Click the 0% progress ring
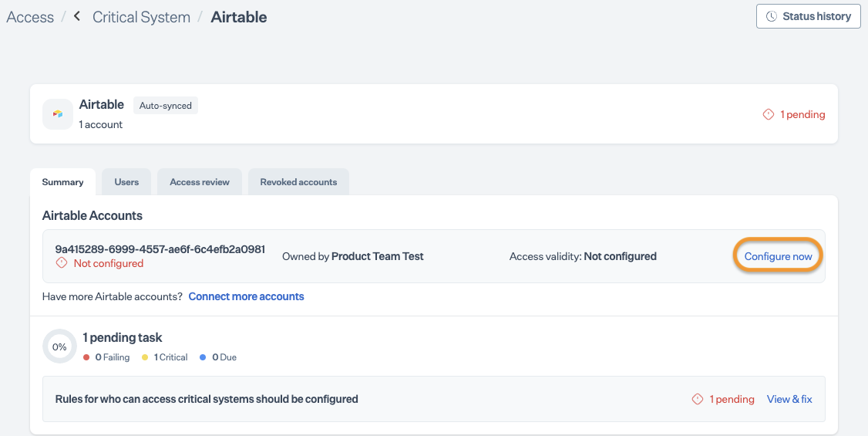Image resolution: width=868 pixels, height=436 pixels. (59, 346)
